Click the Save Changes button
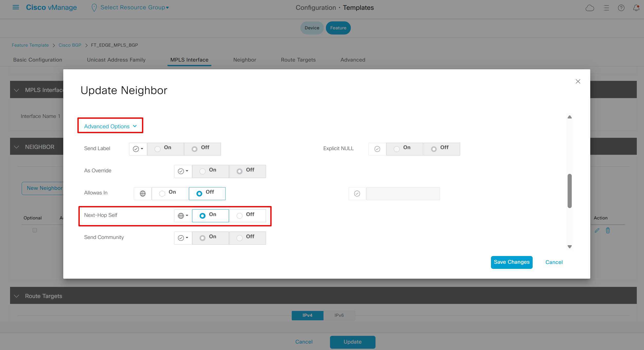 pos(511,262)
